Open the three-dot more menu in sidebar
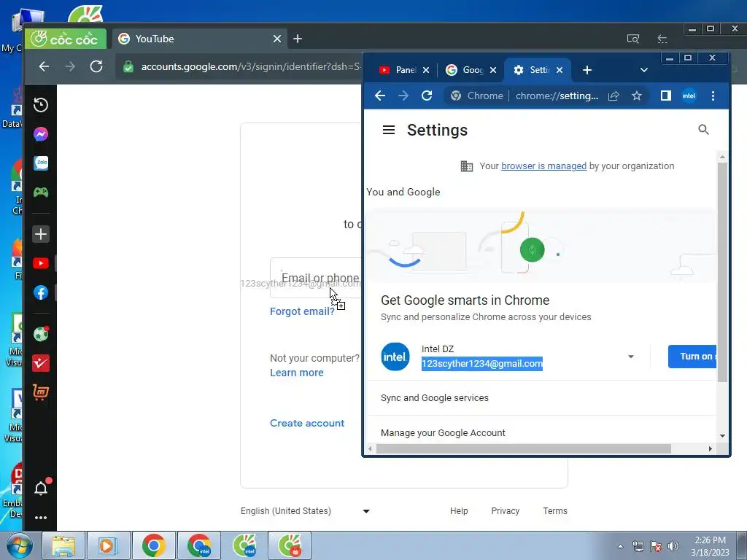This screenshot has width=747, height=560. pyautogui.click(x=41, y=518)
